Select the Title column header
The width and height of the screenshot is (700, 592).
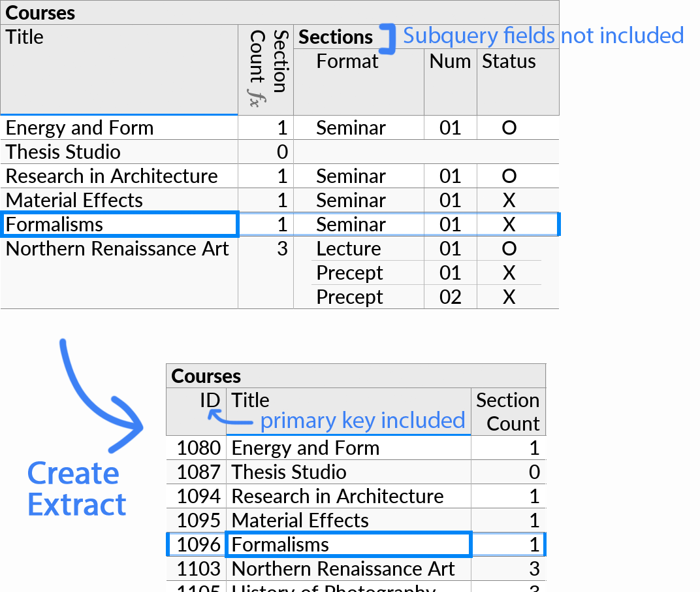(24, 37)
